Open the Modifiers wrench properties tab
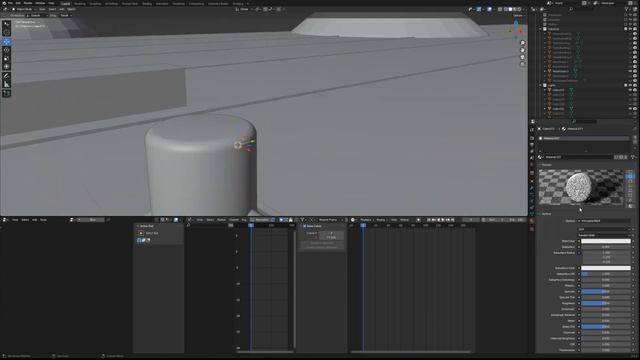Screen dimensions: 640x360 [x=532, y=189]
